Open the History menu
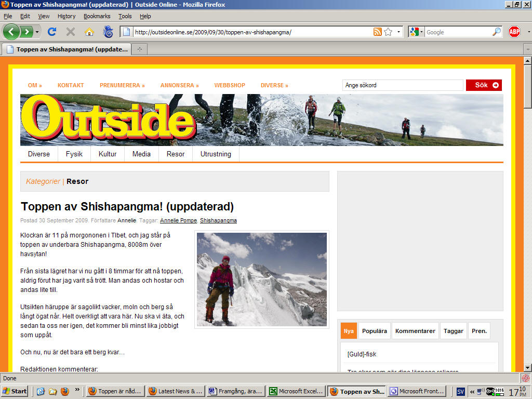 click(x=66, y=16)
